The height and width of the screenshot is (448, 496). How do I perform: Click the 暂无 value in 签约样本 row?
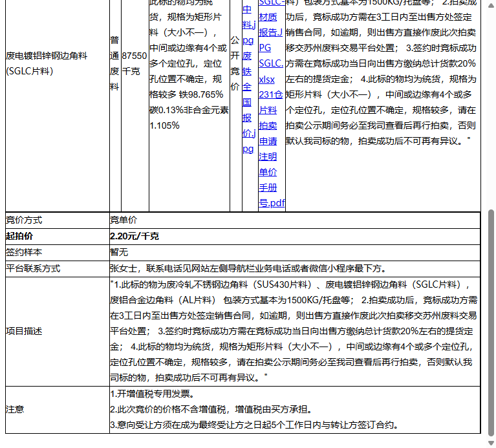click(119, 252)
